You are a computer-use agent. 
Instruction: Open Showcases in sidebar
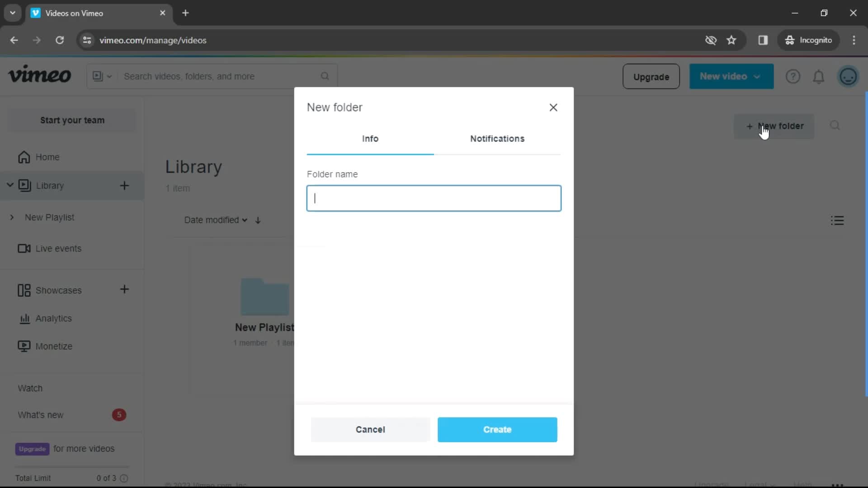click(x=58, y=291)
